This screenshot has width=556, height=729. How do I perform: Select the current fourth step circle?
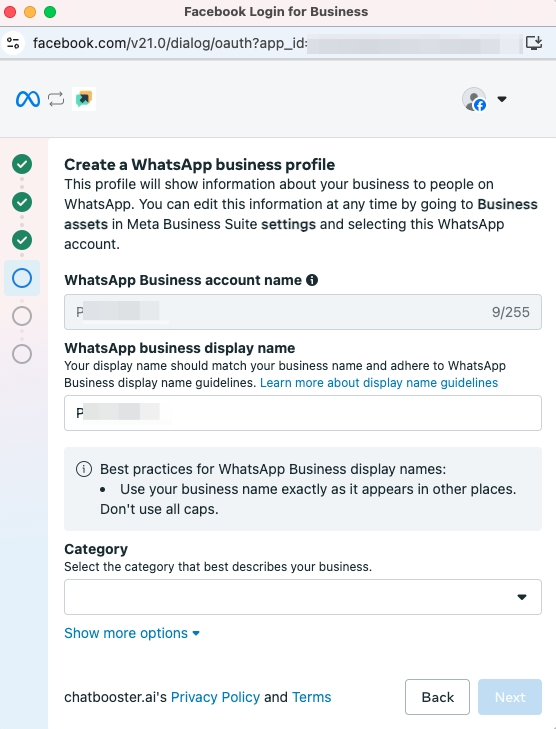[22, 278]
